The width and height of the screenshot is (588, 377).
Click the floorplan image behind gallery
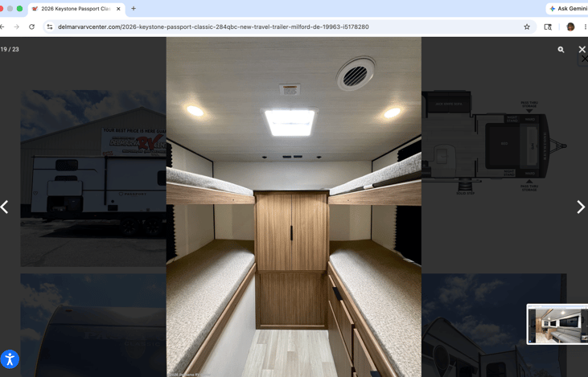pyautogui.click(x=494, y=142)
